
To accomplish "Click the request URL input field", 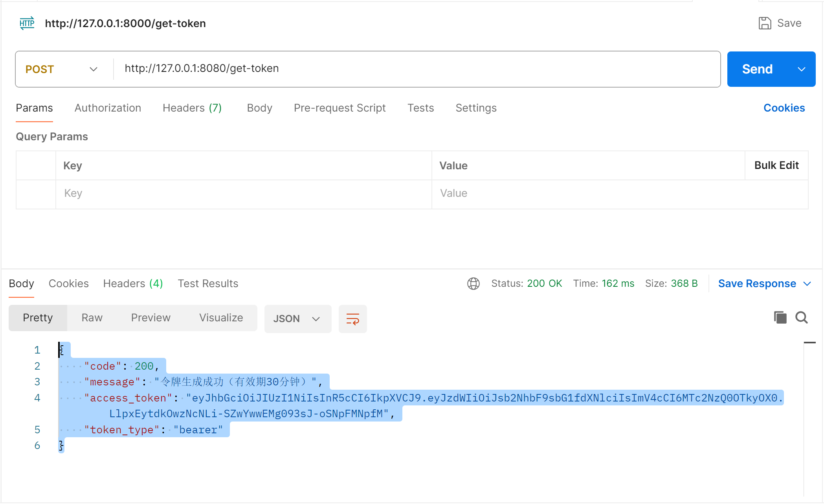I will [x=417, y=68].
